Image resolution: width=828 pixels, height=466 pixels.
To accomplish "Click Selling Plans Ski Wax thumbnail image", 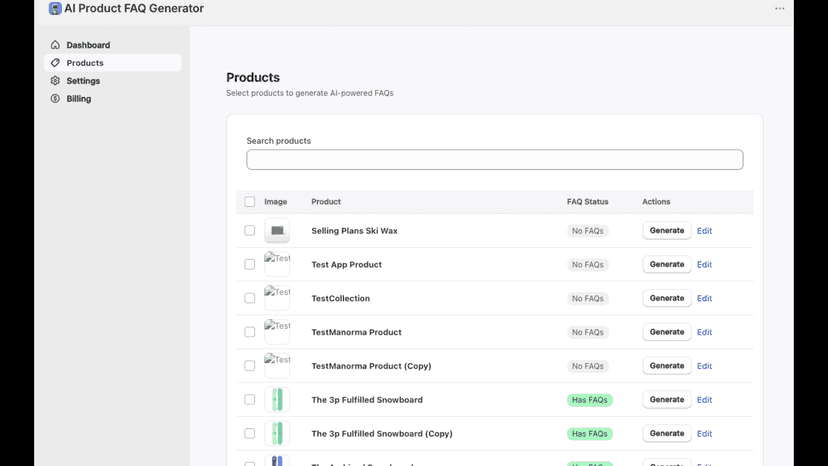I will 277,231.
